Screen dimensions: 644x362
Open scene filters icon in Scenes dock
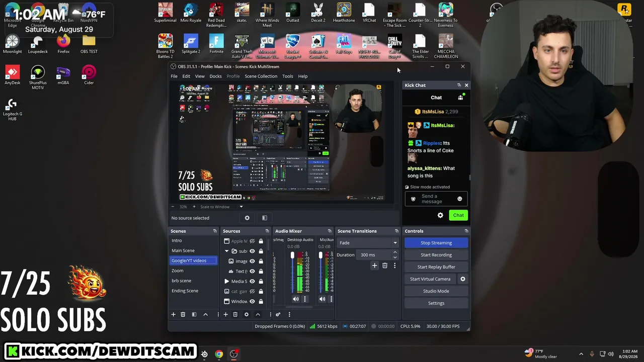pyautogui.click(x=194, y=314)
